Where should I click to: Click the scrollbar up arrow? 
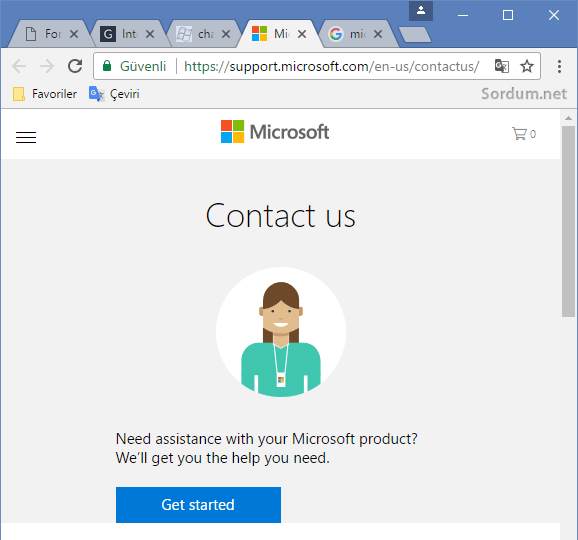click(x=568, y=118)
